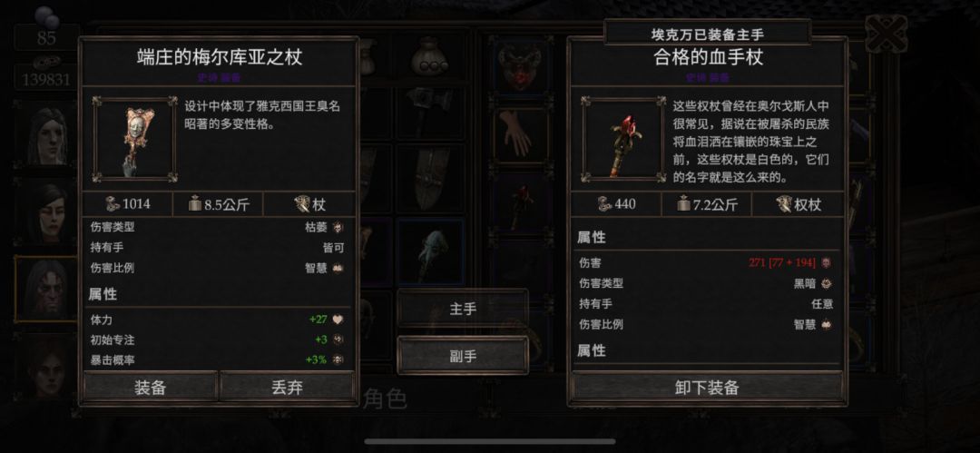Tap the glove equipment slot
This screenshot has width=980, height=453.
coord(518,134)
